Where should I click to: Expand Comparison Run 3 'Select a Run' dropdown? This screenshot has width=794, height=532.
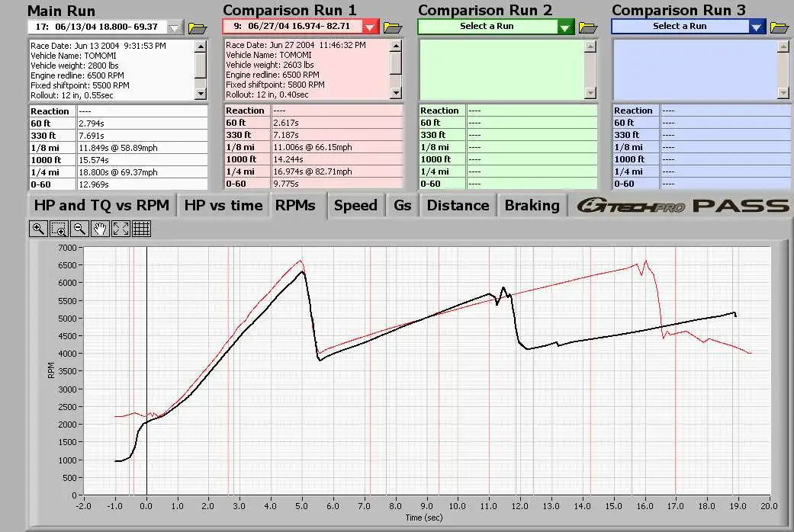pyautogui.click(x=757, y=27)
